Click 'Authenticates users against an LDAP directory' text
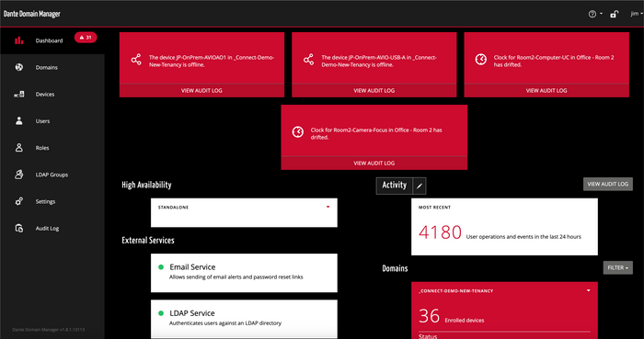 (x=225, y=323)
